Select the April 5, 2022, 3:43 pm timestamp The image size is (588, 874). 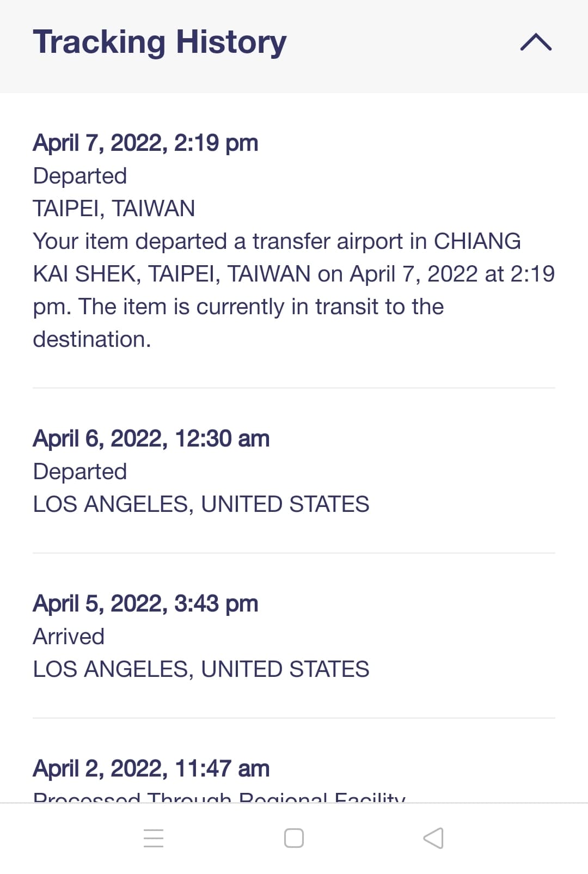[x=145, y=603]
